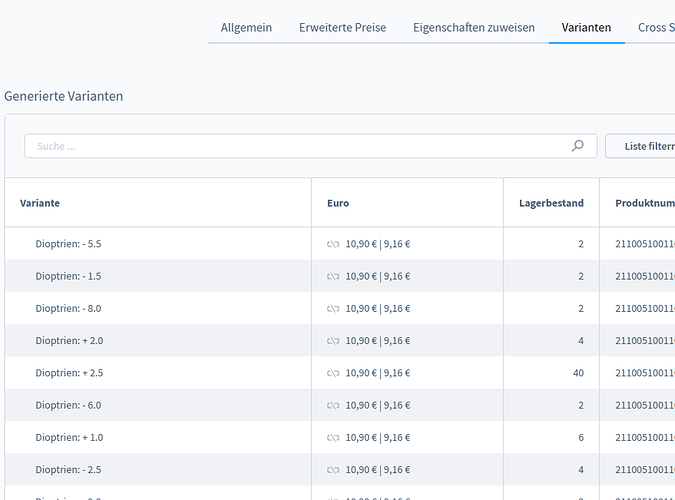675x500 pixels.
Task: Click price link icon for Dioptrien -2.5
Action: 334,469
